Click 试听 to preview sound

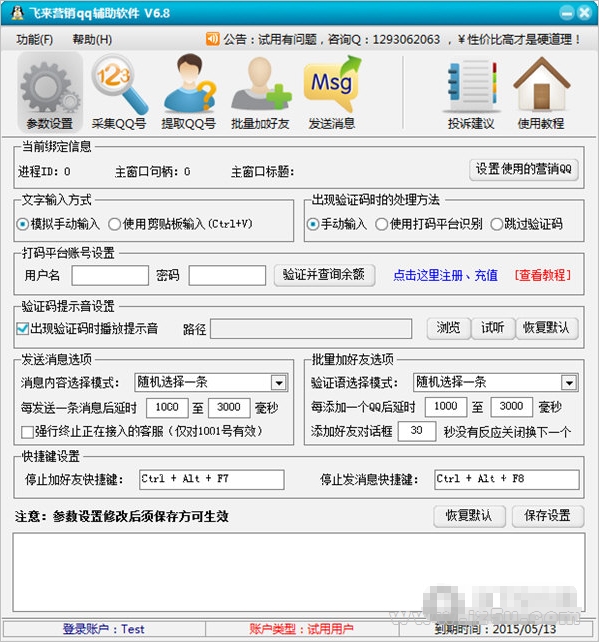(x=493, y=328)
